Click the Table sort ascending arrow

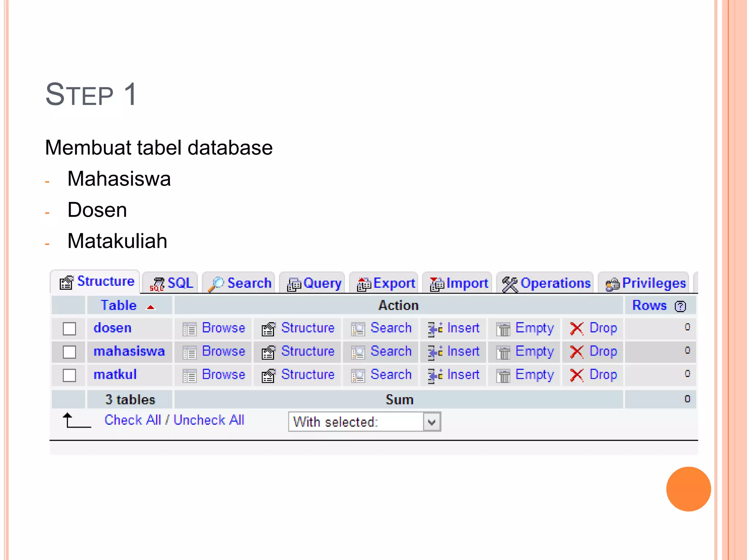click(x=151, y=307)
